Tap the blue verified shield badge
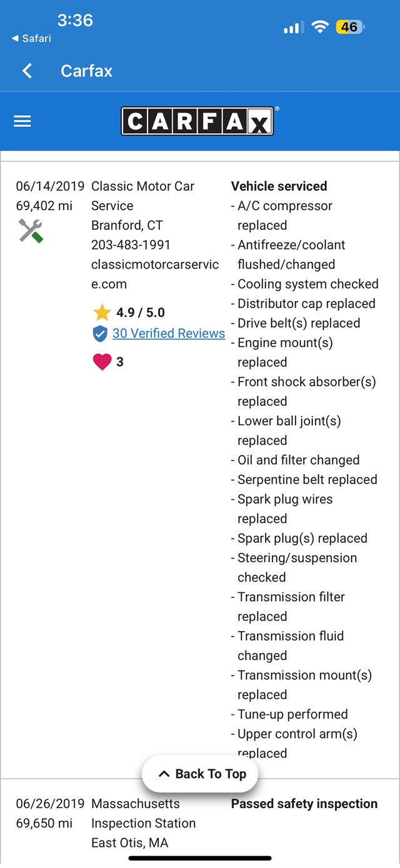This screenshot has width=400, height=868. click(x=100, y=334)
